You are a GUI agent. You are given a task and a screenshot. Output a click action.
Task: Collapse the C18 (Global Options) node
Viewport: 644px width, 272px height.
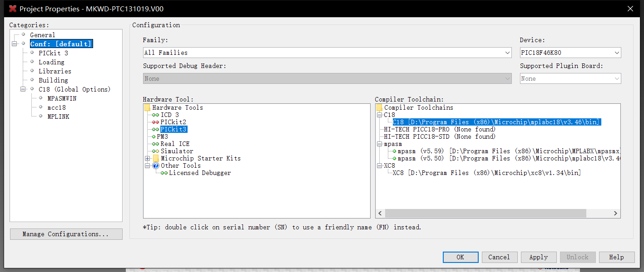point(23,89)
